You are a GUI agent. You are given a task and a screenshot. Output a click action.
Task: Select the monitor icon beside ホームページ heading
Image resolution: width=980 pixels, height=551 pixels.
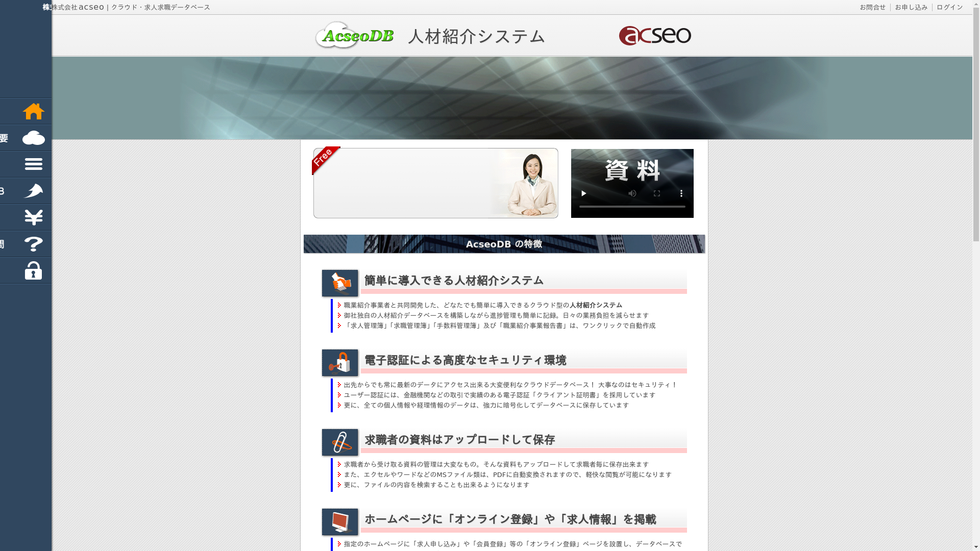point(340,522)
